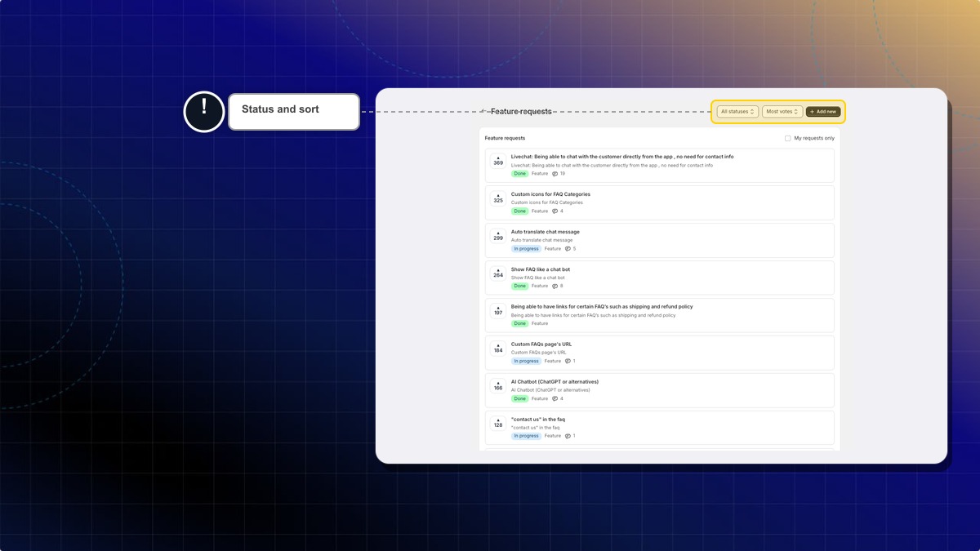980x551 pixels.
Task: Open the bold Livechat request title
Action: click(x=622, y=157)
